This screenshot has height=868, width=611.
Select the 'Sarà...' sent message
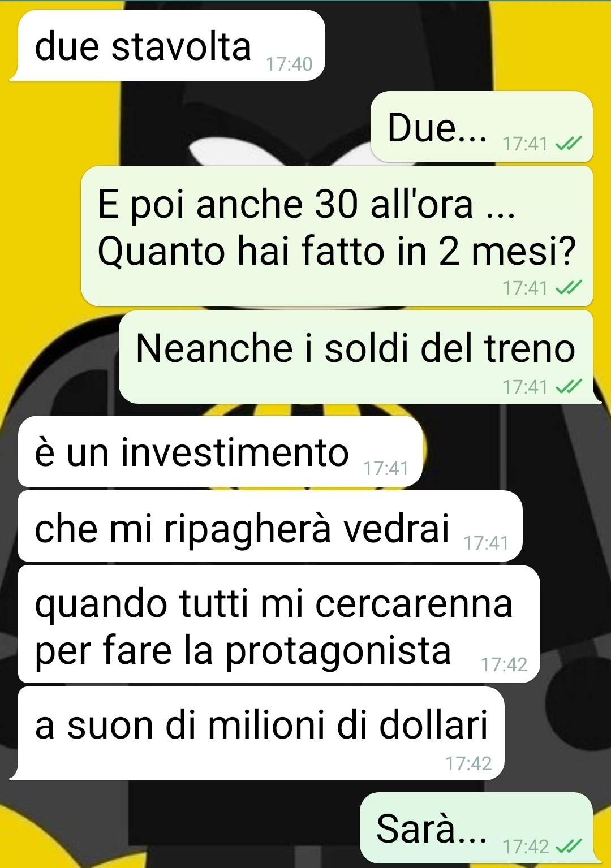tap(476, 828)
